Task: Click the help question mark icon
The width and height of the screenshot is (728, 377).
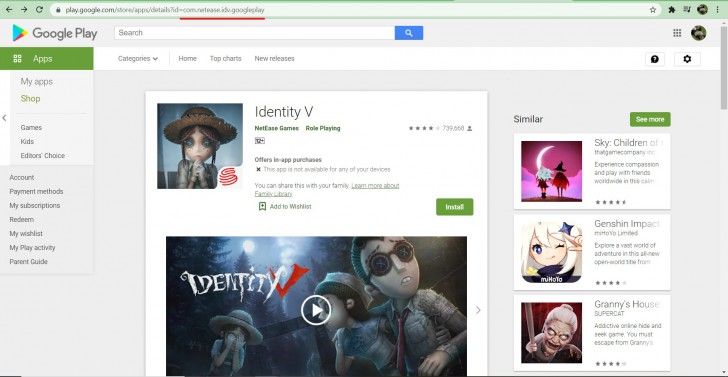Action: (x=655, y=59)
